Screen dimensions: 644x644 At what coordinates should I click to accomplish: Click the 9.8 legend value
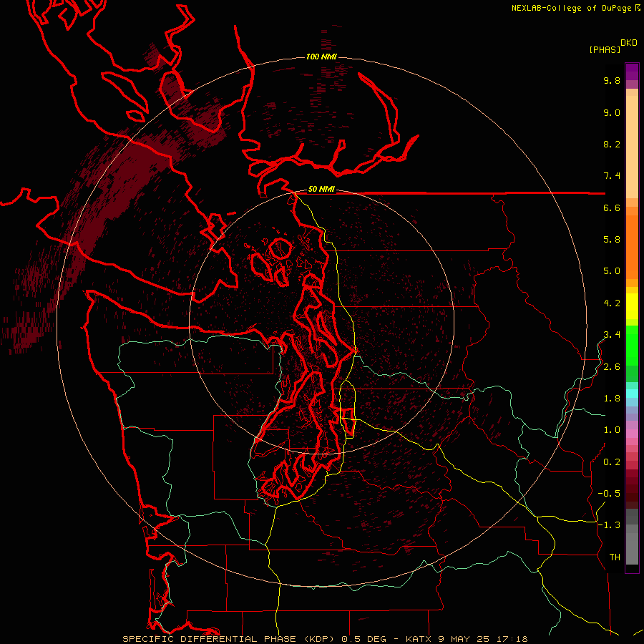612,80
